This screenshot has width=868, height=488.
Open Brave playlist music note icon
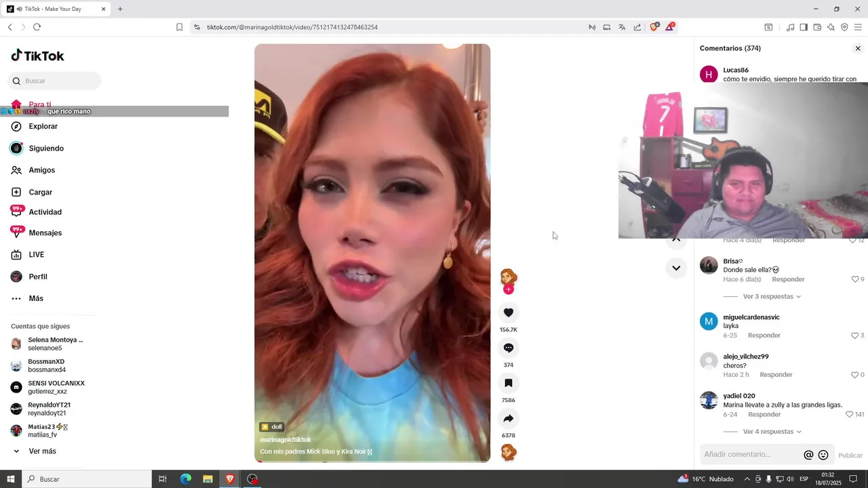[790, 27]
